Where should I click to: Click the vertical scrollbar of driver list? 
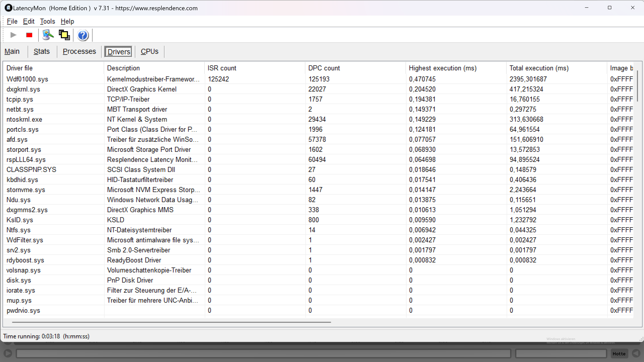click(638, 86)
